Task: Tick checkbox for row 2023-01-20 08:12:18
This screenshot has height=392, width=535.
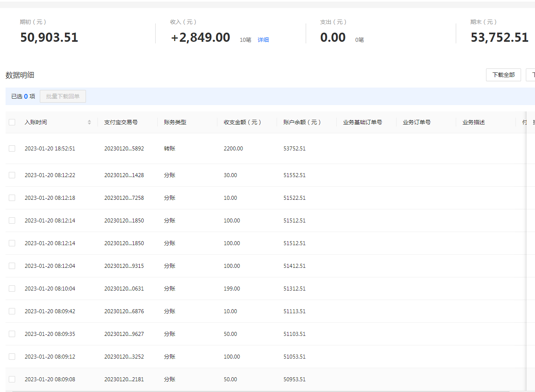Action: coord(12,198)
